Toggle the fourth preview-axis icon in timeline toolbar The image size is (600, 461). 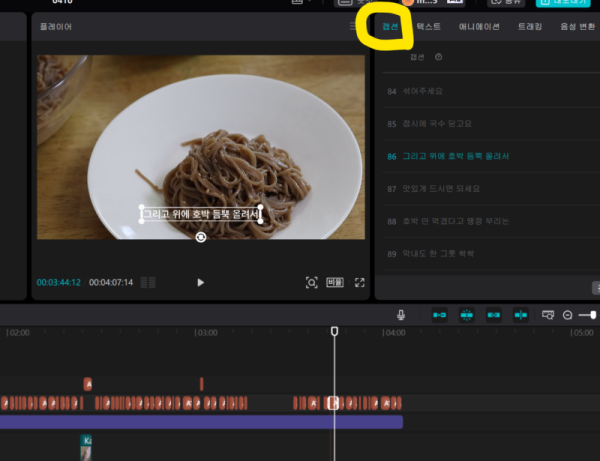pyautogui.click(x=520, y=314)
